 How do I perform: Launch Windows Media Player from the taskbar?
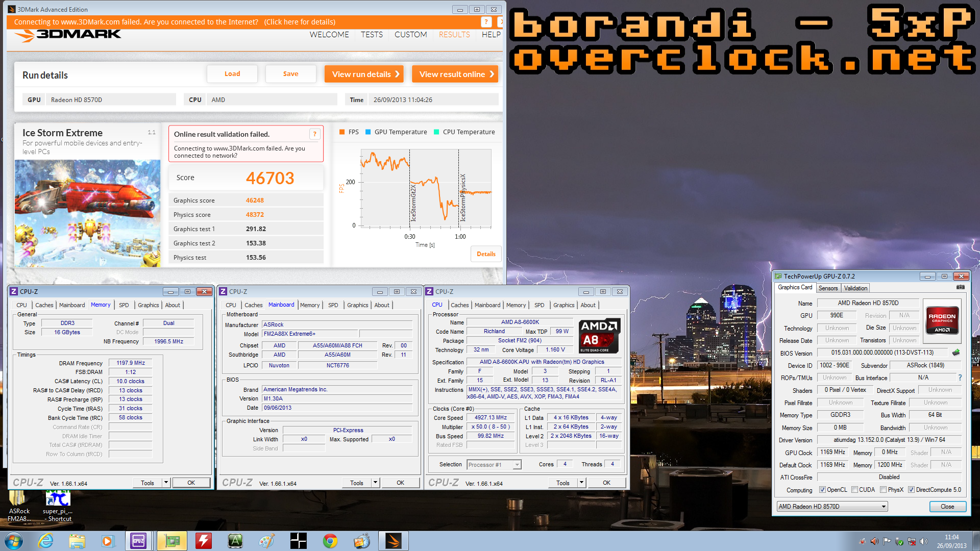tap(108, 541)
